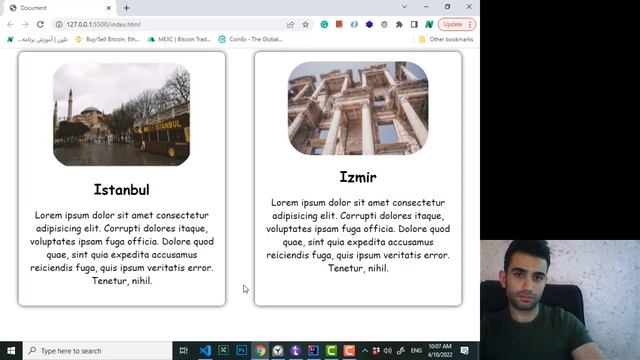Open the clock app icon on taskbar

tap(278, 351)
